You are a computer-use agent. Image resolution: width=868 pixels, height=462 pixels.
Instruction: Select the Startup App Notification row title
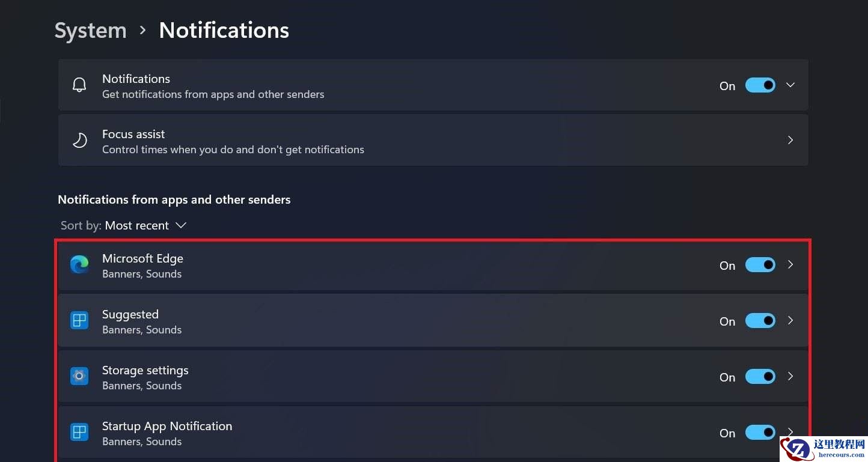(167, 427)
